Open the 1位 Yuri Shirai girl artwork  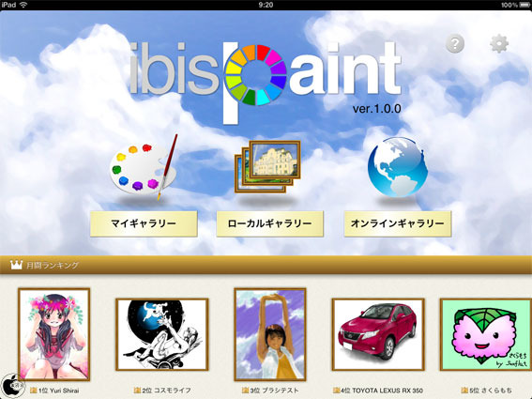click(53, 334)
